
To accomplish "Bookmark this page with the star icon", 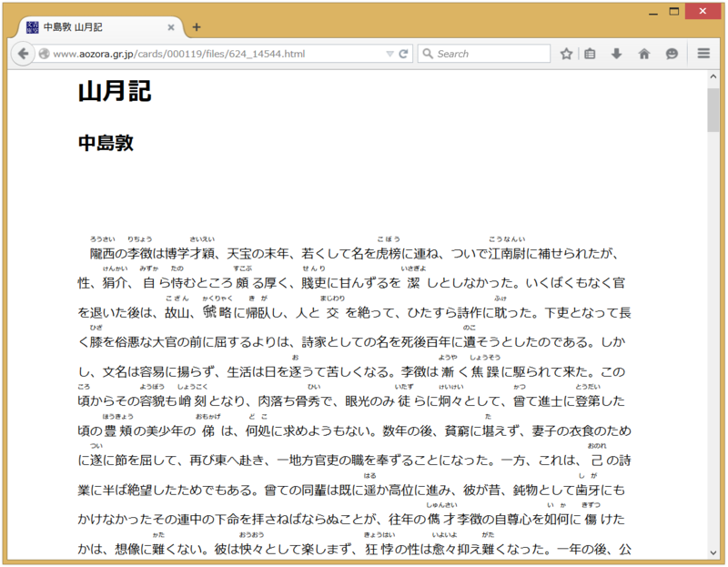I will tap(566, 54).
